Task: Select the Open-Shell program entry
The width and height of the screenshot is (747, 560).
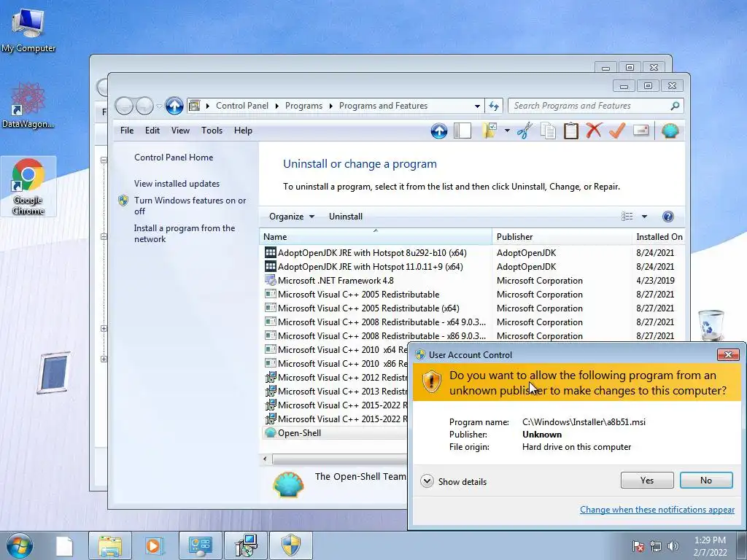Action: [x=333, y=433]
